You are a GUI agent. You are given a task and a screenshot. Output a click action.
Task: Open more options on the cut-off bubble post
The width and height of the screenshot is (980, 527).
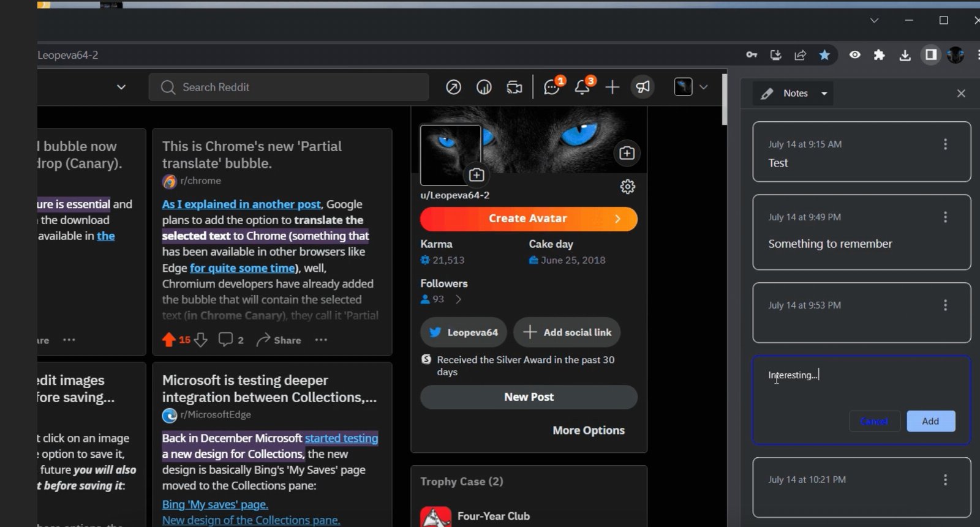pos(69,340)
